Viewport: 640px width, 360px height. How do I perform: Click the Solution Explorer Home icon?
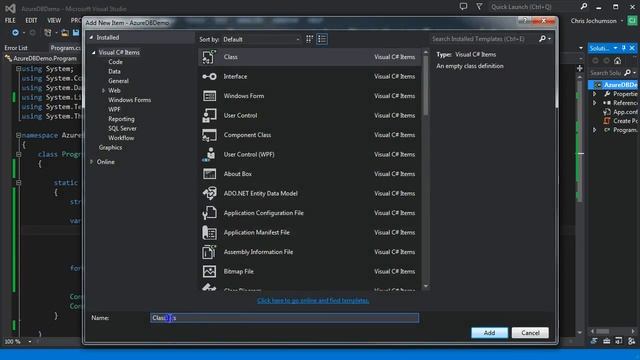point(618,61)
